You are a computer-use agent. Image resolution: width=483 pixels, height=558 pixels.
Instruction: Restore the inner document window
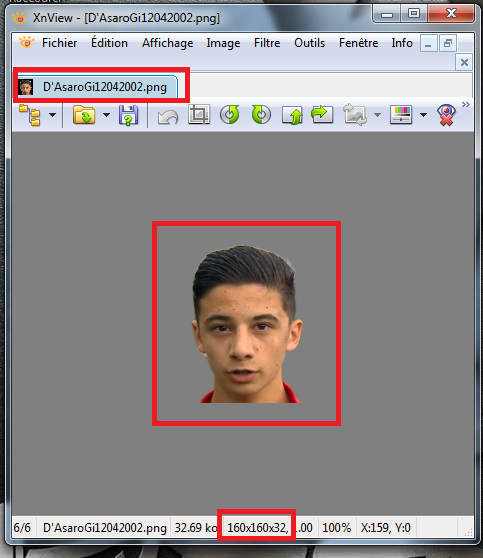(448, 43)
